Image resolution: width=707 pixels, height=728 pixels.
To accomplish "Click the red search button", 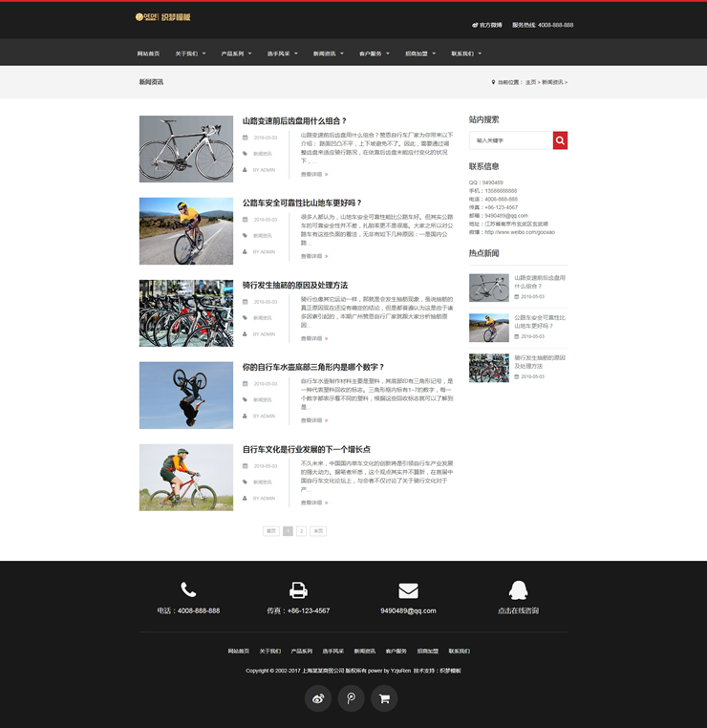I will point(560,140).
